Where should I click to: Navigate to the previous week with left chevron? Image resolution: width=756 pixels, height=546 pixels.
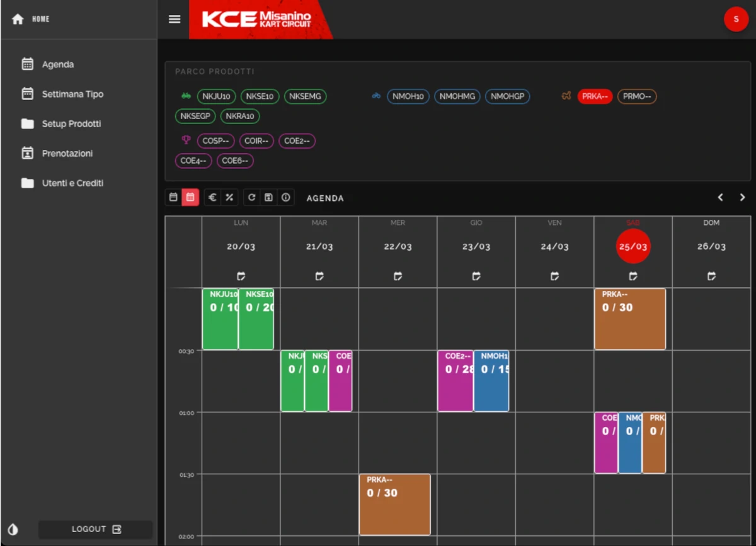click(721, 197)
